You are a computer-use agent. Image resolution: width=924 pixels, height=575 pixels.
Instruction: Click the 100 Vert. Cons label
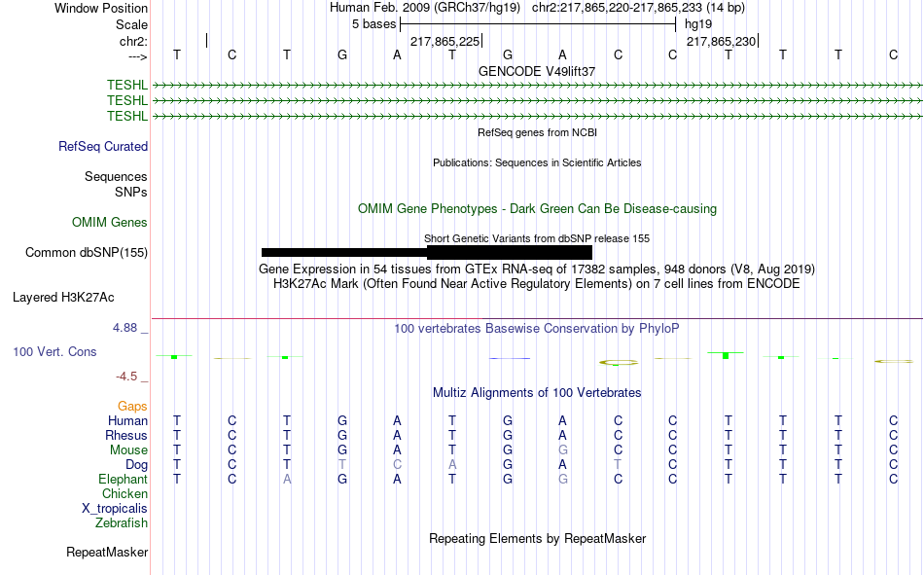(x=54, y=352)
